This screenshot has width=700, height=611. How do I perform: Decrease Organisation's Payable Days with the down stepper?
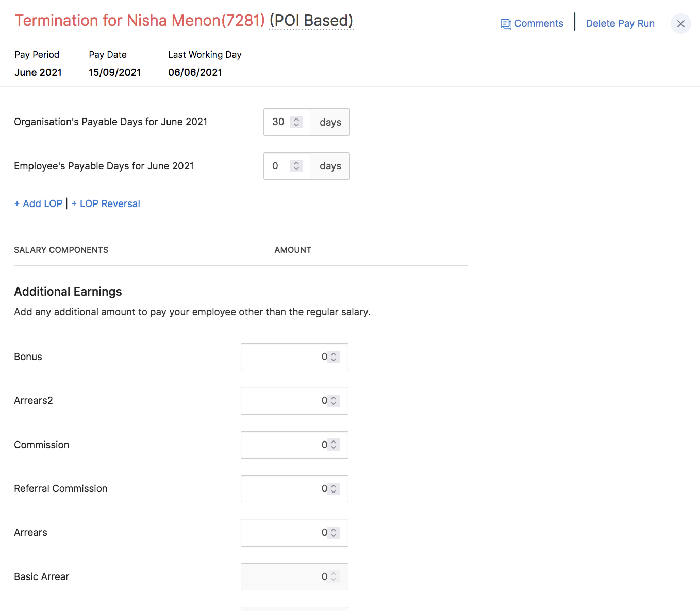(x=296, y=125)
